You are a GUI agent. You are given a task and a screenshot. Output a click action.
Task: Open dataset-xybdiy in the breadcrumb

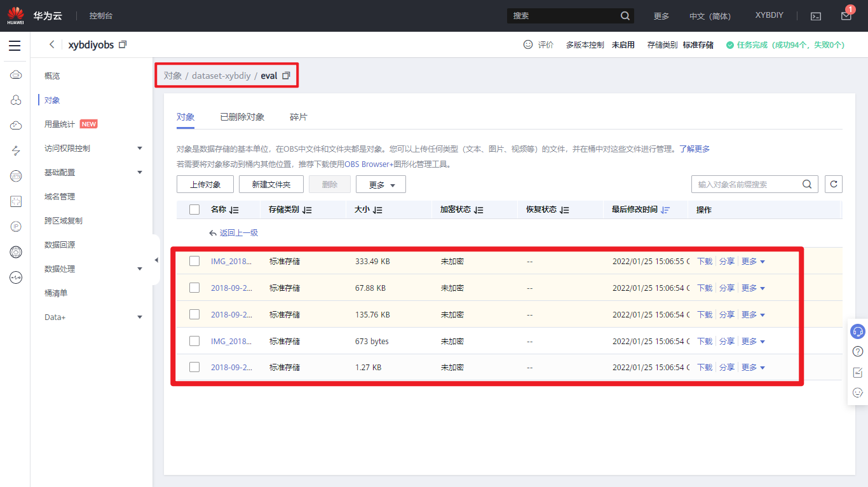(x=221, y=76)
